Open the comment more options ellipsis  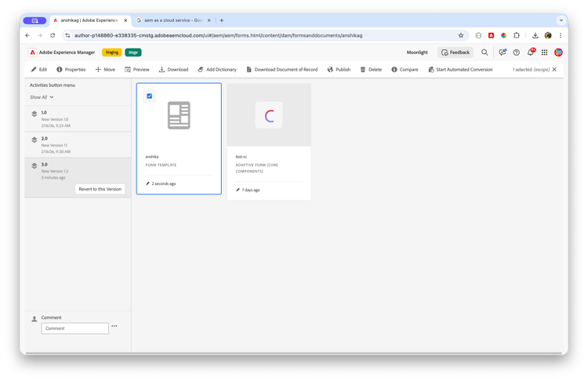(x=114, y=326)
